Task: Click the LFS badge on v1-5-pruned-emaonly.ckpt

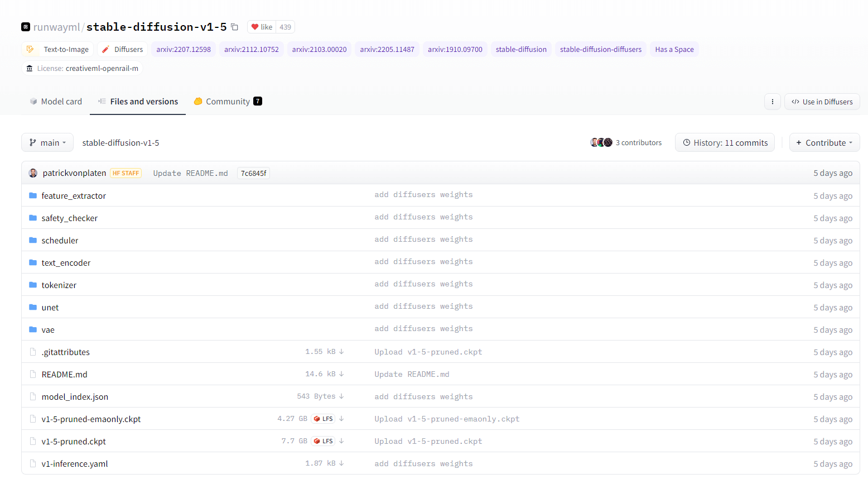Action: 324,419
